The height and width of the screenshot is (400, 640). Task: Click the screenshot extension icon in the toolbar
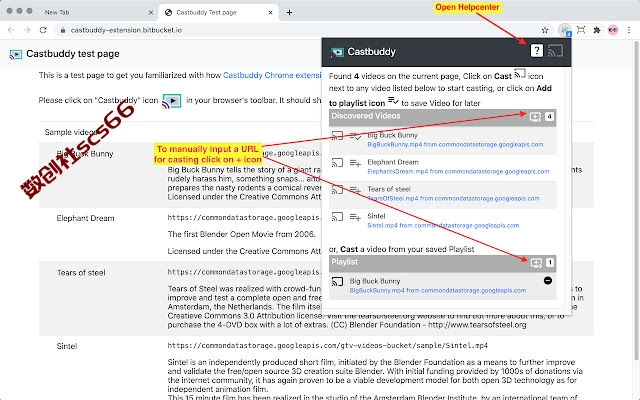coord(581,30)
